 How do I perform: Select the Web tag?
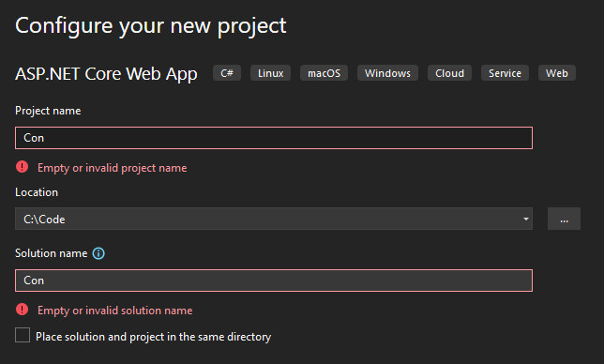coord(556,73)
